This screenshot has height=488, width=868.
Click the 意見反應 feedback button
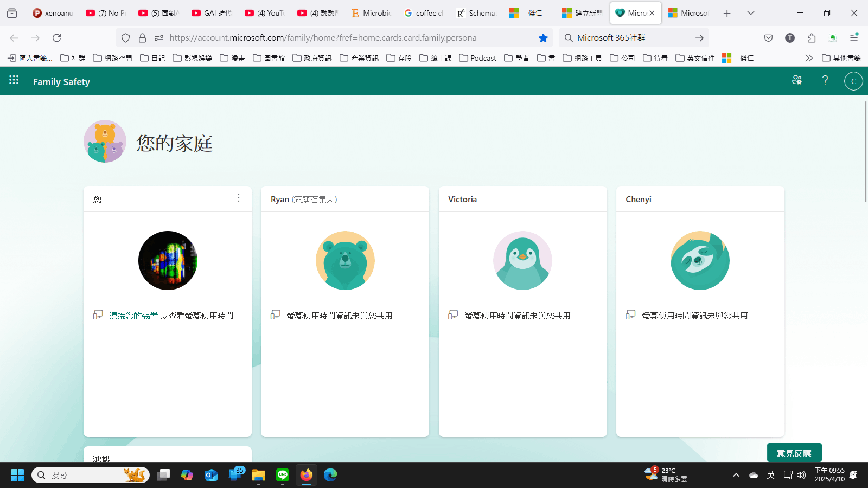coord(794,453)
